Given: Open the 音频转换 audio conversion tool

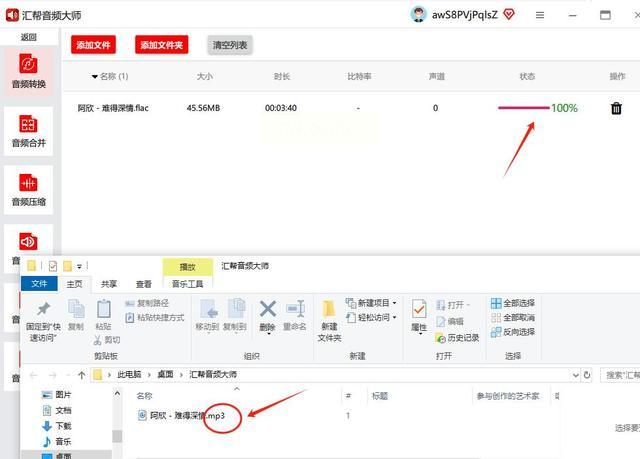Looking at the screenshot, I should coord(28,71).
